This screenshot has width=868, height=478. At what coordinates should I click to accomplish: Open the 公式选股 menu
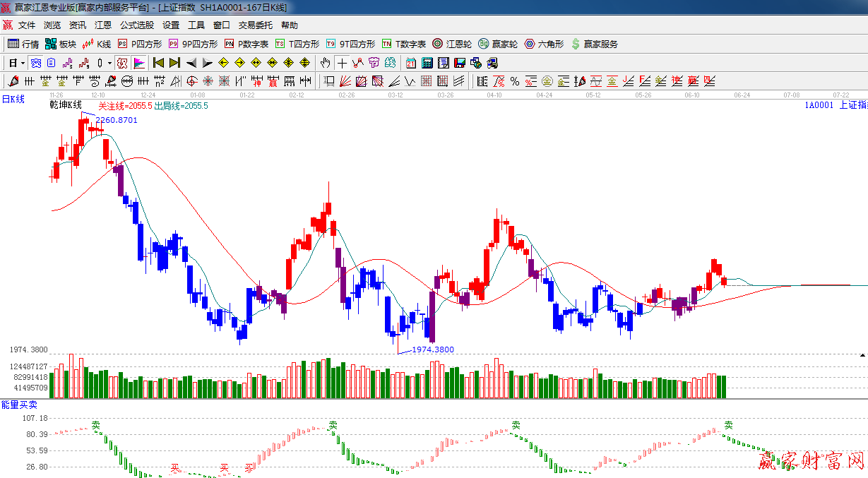coord(136,25)
